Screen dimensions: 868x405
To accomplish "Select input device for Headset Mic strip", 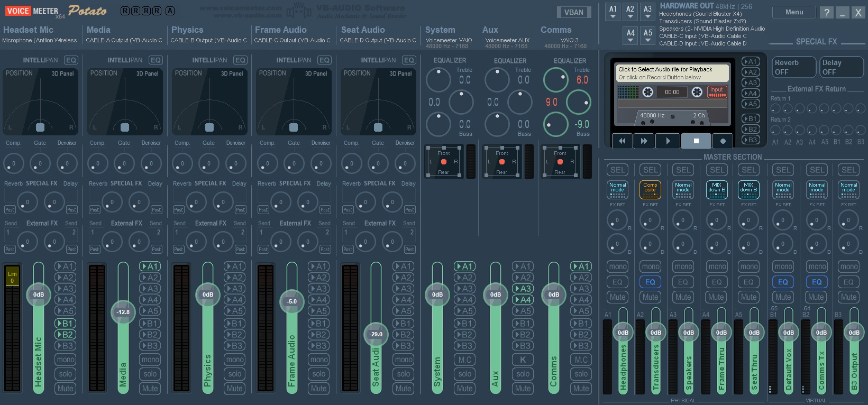I will point(40,40).
